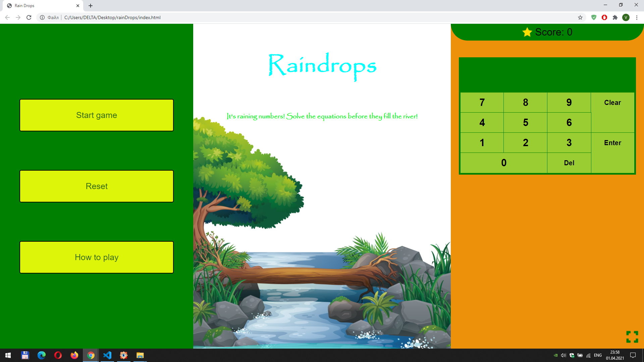Screen dimensions: 644x362
Task: Open the eye-logo app in the taskbar
Action: (124, 355)
